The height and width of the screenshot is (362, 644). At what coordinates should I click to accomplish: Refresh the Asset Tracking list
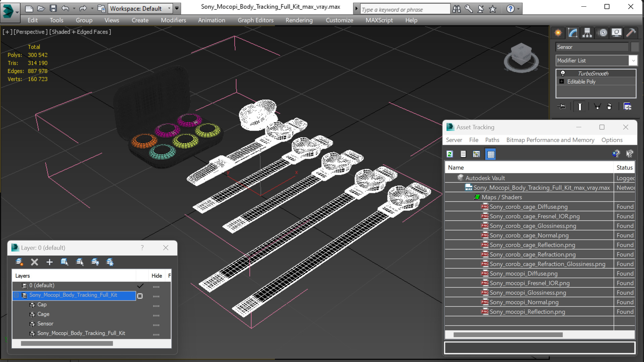tap(450, 154)
